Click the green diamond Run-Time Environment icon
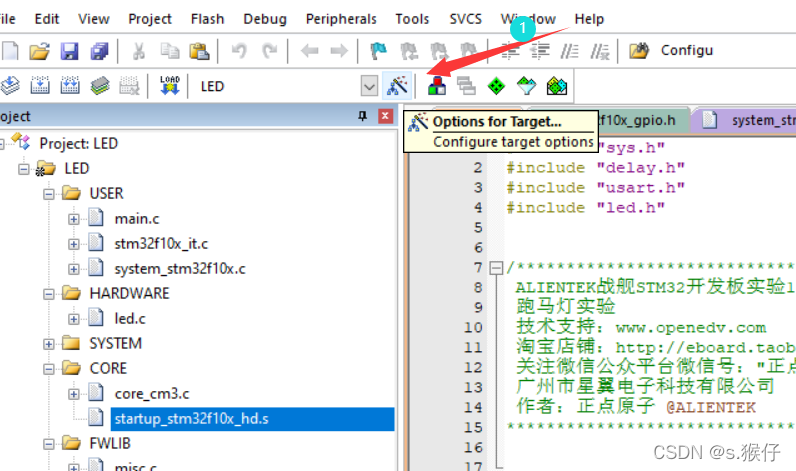 pos(496,86)
